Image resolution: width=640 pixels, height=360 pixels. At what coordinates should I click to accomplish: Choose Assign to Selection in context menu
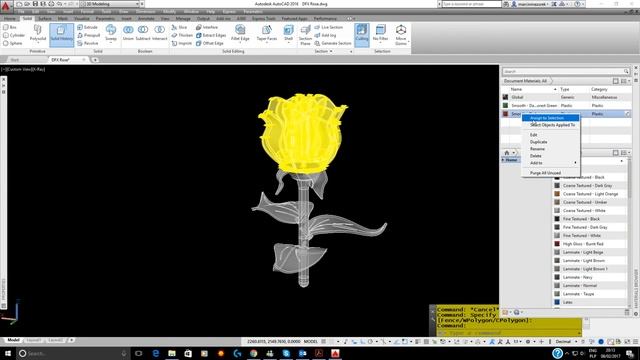550,118
